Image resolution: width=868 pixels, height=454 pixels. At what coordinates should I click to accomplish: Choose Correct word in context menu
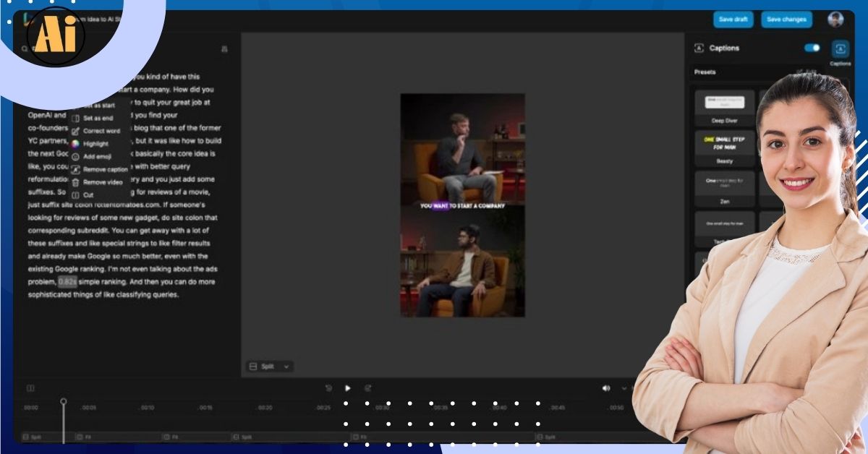point(101,131)
